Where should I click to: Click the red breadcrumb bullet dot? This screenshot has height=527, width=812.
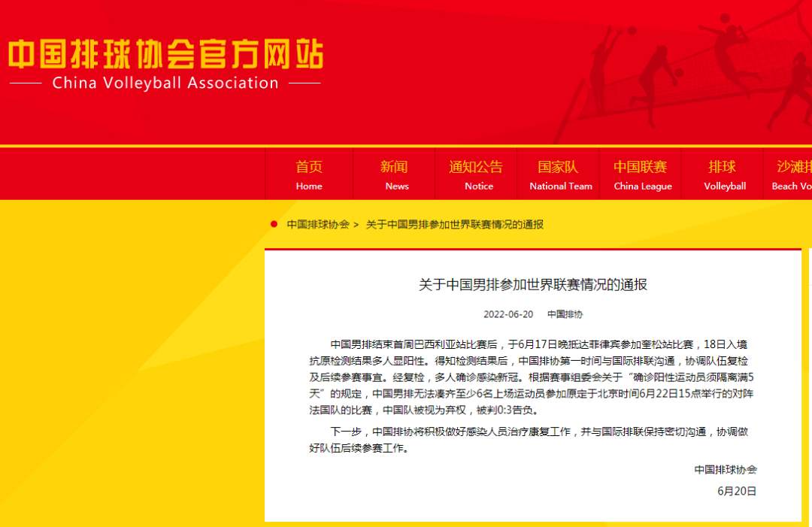pos(274,224)
